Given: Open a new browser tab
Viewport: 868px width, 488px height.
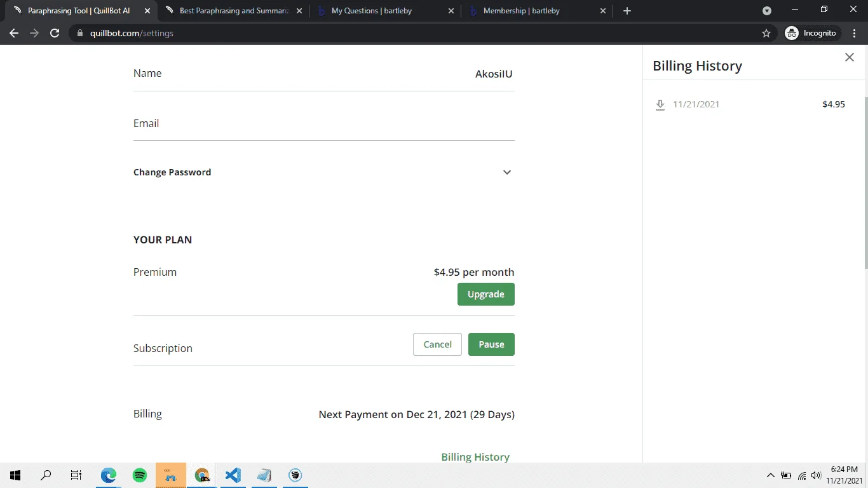Looking at the screenshot, I should click(627, 11).
